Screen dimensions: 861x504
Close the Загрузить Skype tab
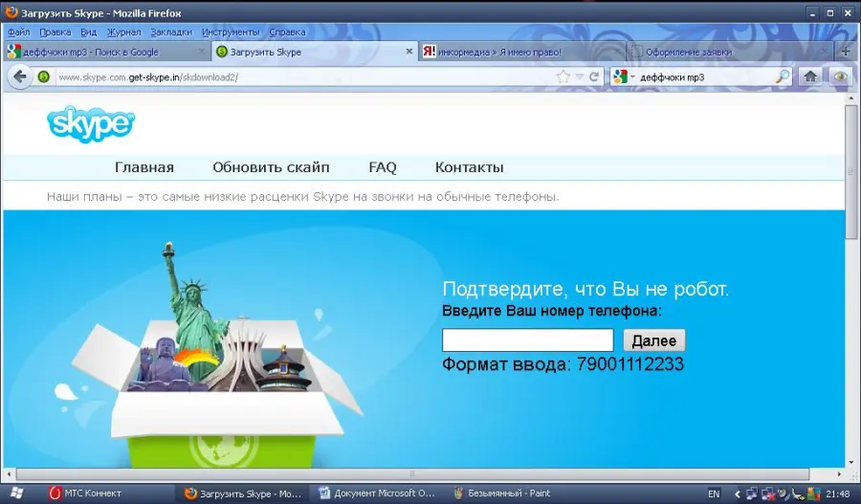409,52
